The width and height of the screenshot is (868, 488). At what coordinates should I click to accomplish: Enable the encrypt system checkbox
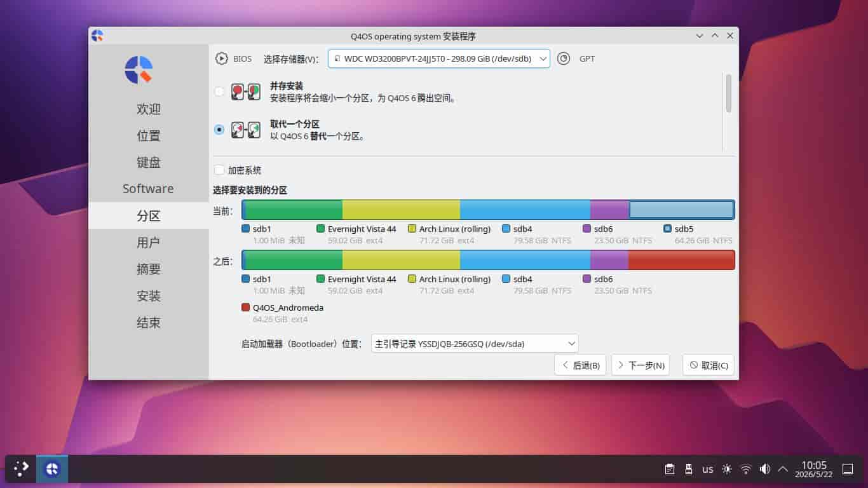(x=219, y=170)
